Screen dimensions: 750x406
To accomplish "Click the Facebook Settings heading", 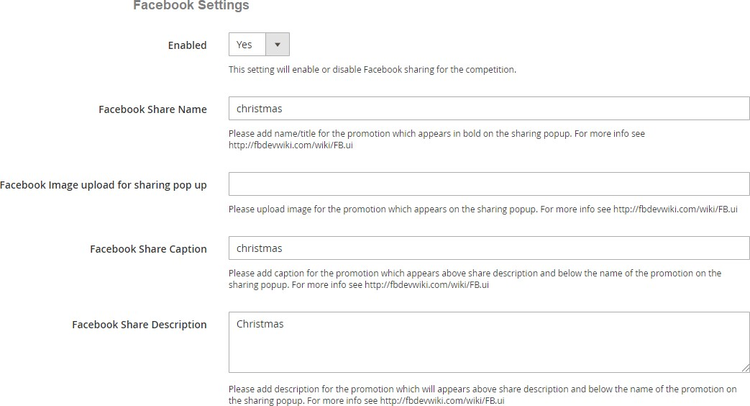I will [191, 6].
